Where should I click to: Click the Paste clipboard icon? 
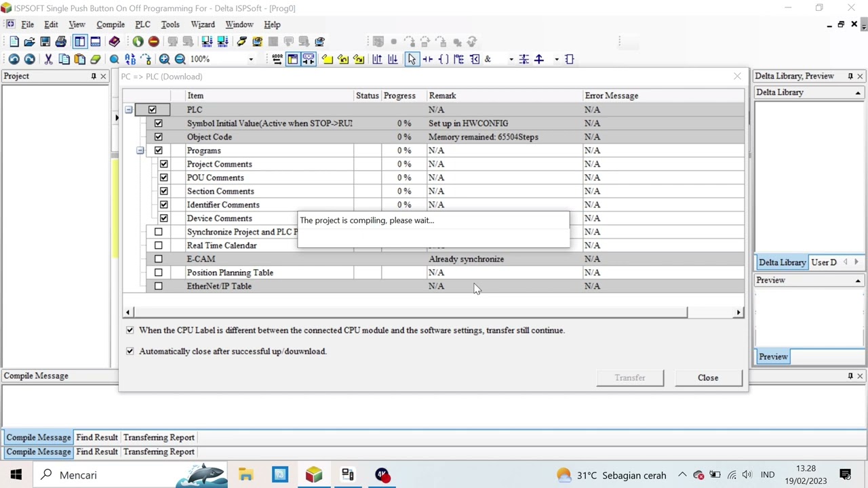tap(79, 60)
